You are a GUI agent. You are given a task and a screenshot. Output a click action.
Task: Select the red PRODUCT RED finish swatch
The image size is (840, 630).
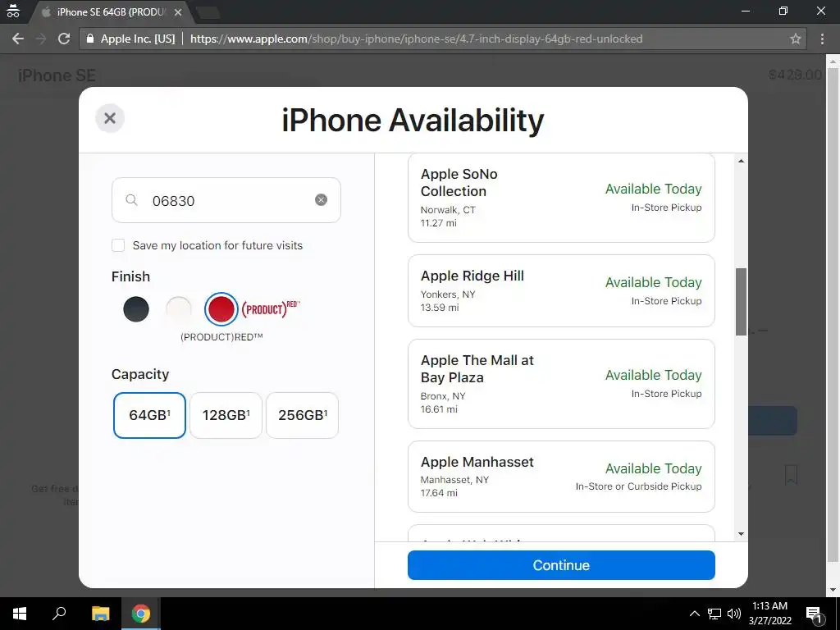[221, 309]
